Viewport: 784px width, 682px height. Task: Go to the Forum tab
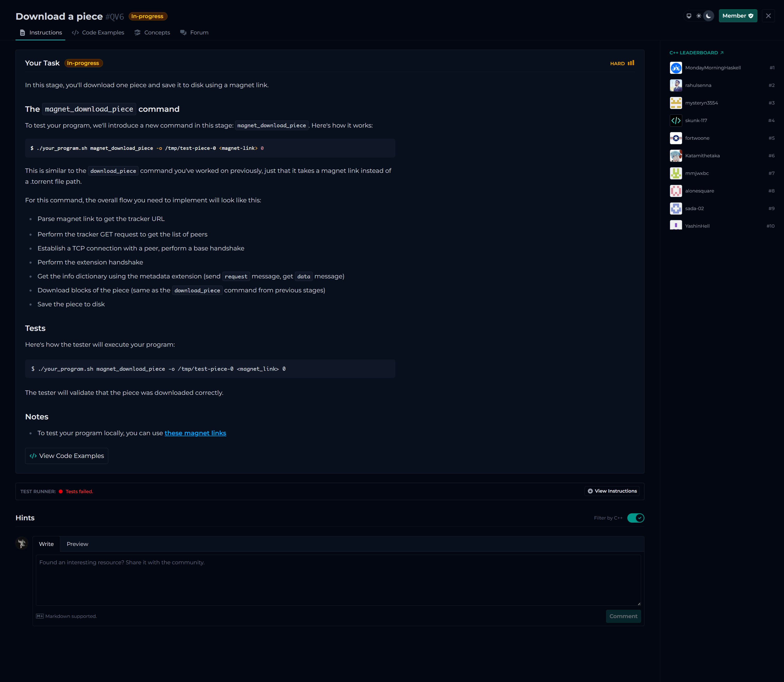click(194, 33)
